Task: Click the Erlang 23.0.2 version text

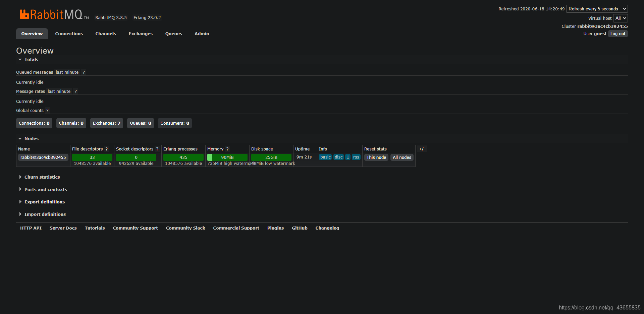Action: [x=147, y=17]
